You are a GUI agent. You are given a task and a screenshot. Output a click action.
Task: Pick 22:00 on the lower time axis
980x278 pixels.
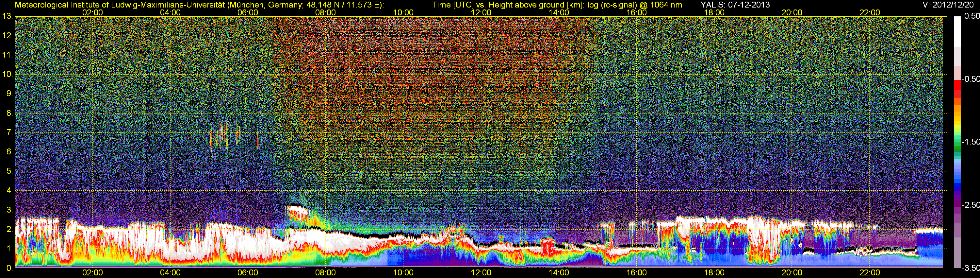(x=870, y=273)
